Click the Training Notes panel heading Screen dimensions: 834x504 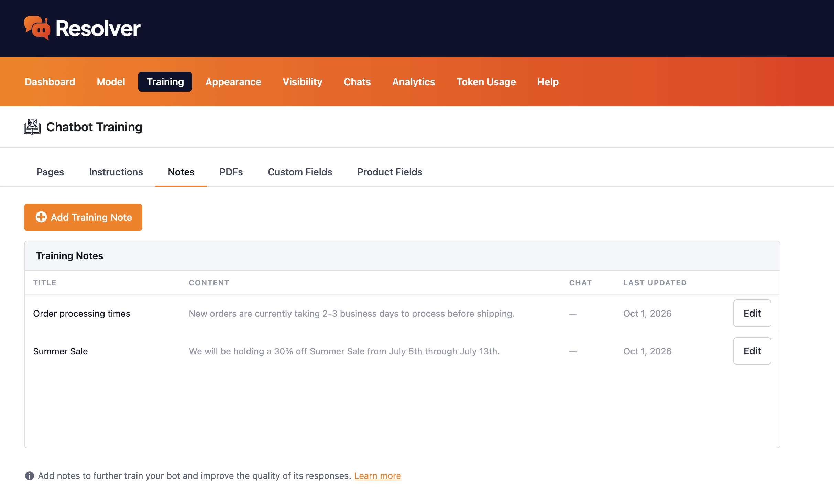pos(69,256)
